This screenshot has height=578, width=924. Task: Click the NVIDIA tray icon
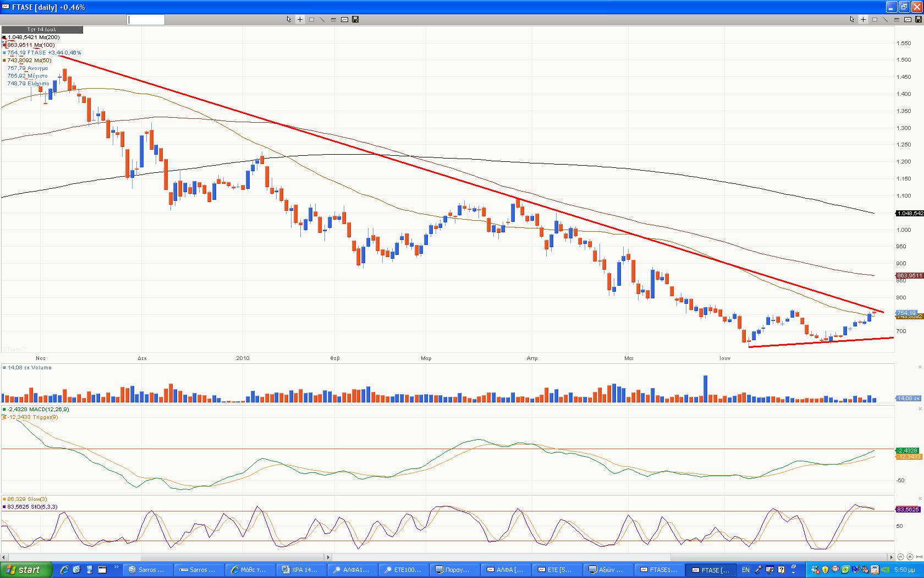(x=885, y=570)
